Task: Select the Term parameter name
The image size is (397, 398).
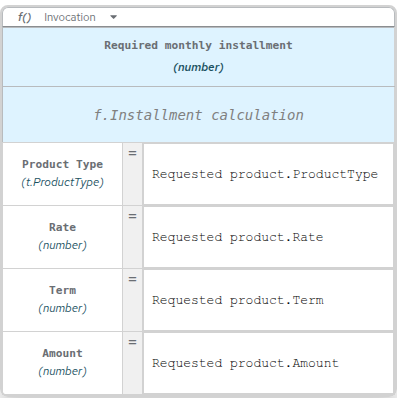Action: click(63, 290)
